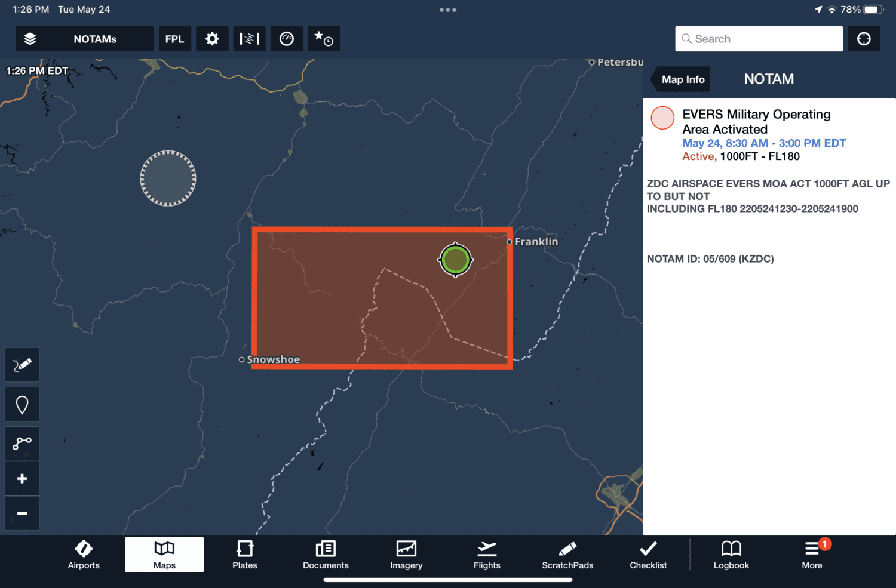
Task: Open the Flights planning section
Action: [487, 555]
